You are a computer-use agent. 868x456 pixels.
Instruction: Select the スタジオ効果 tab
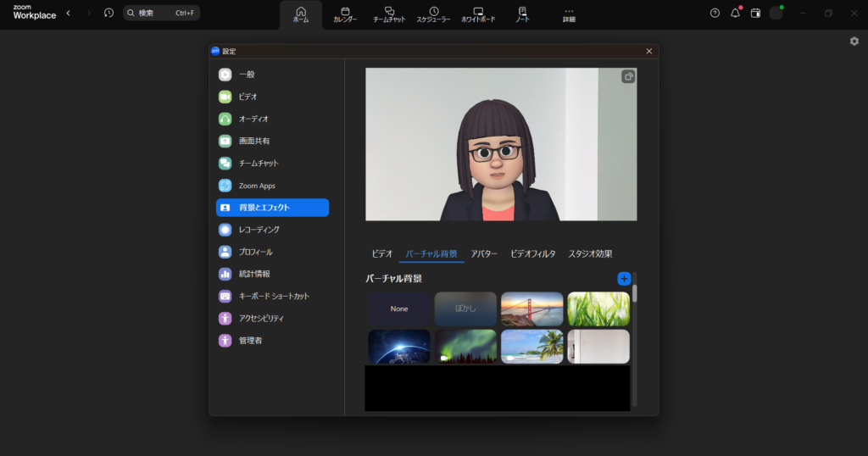tap(590, 253)
